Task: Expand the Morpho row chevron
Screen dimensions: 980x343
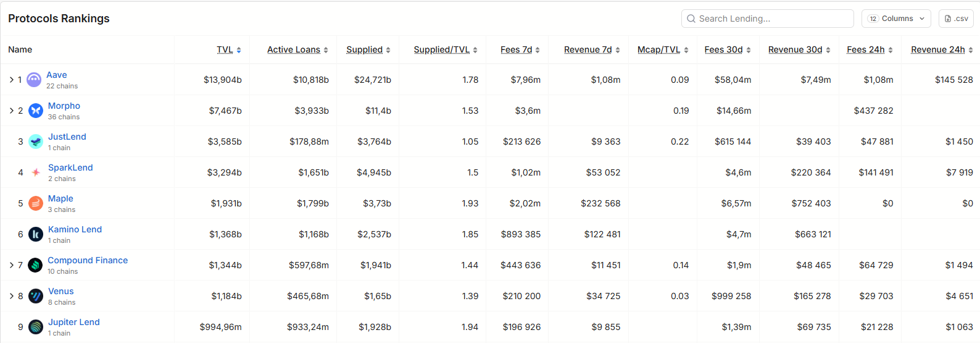Action: (x=11, y=111)
